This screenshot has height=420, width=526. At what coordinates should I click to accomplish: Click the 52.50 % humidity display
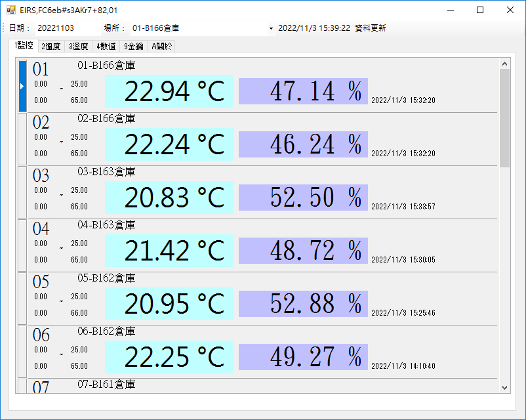point(303,198)
